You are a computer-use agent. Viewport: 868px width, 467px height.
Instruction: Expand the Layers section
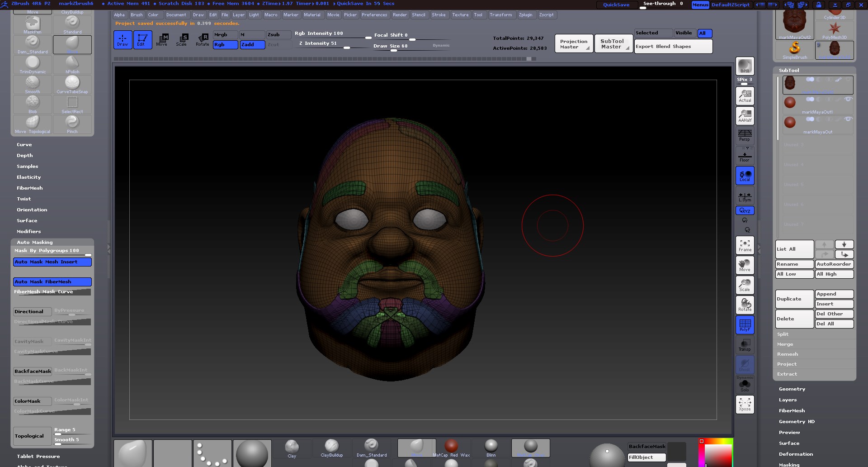pos(788,400)
